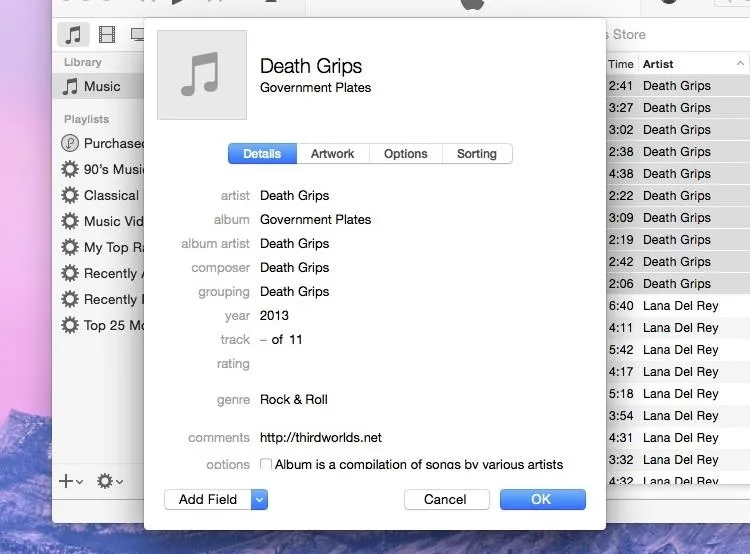The height and width of the screenshot is (554, 750).
Task: Click the Time column header
Action: pos(621,64)
